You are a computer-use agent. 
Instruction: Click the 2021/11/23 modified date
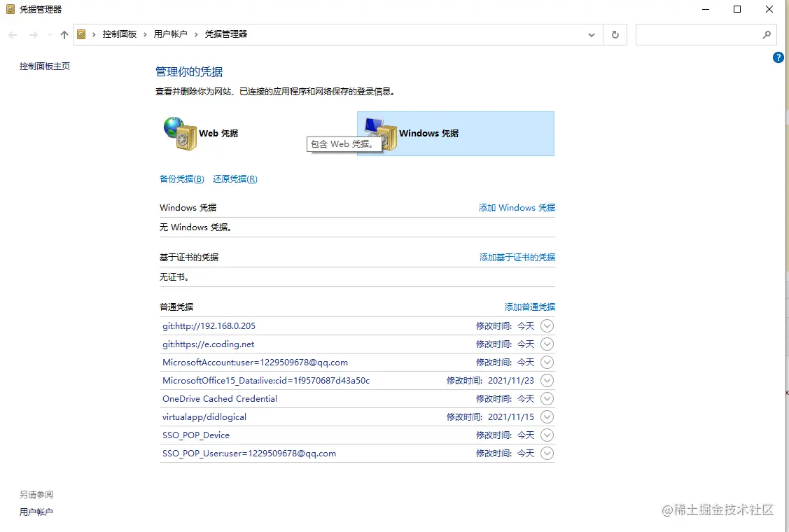tap(511, 380)
